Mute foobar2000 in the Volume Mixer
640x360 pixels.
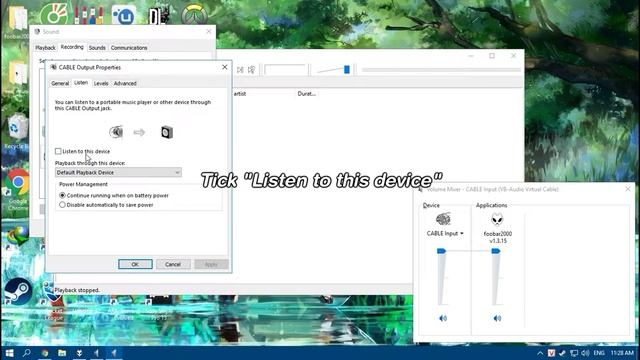pyautogui.click(x=497, y=318)
